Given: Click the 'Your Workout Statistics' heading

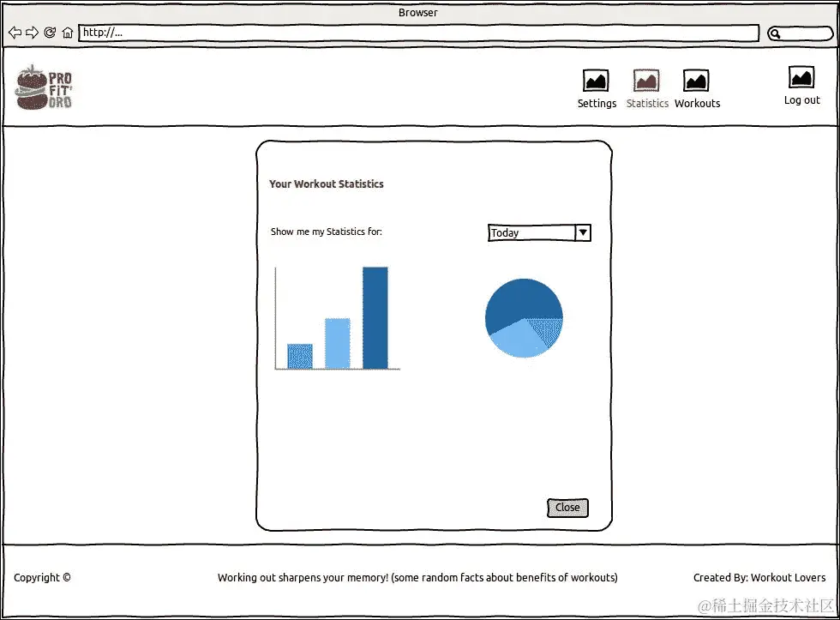Looking at the screenshot, I should 327,184.
